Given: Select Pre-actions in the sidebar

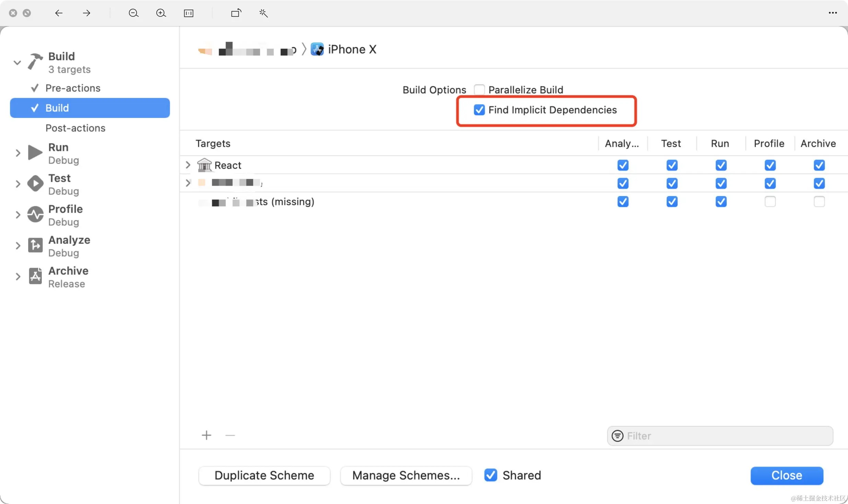Looking at the screenshot, I should [x=73, y=88].
